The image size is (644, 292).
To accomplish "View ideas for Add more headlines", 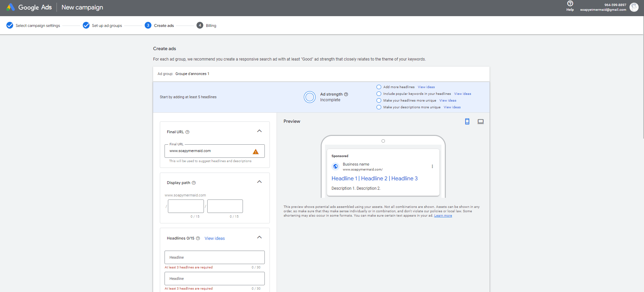I will [426, 87].
